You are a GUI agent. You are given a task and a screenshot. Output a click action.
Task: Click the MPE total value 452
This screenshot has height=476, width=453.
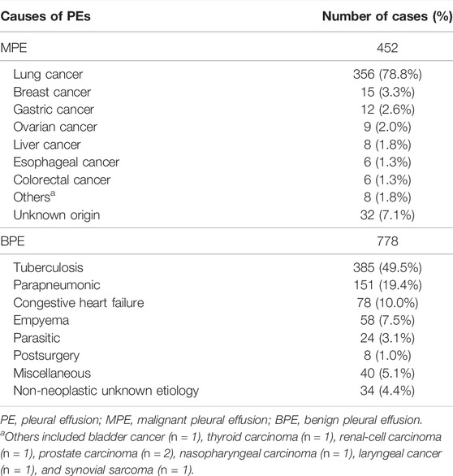(x=387, y=48)
